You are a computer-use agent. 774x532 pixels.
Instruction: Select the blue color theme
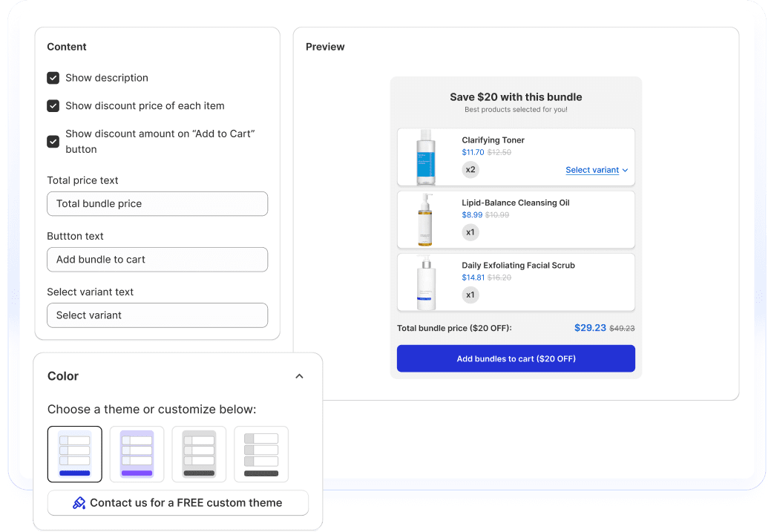(74, 454)
